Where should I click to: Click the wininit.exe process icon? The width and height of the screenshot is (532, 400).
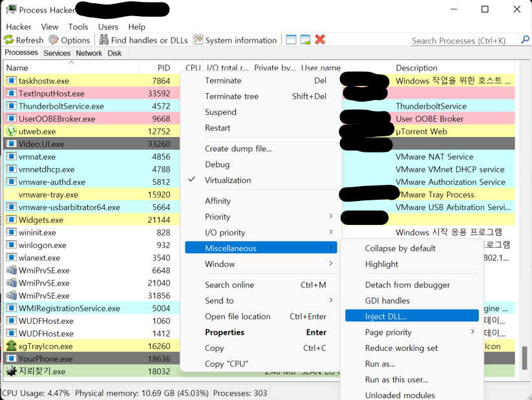(x=11, y=232)
